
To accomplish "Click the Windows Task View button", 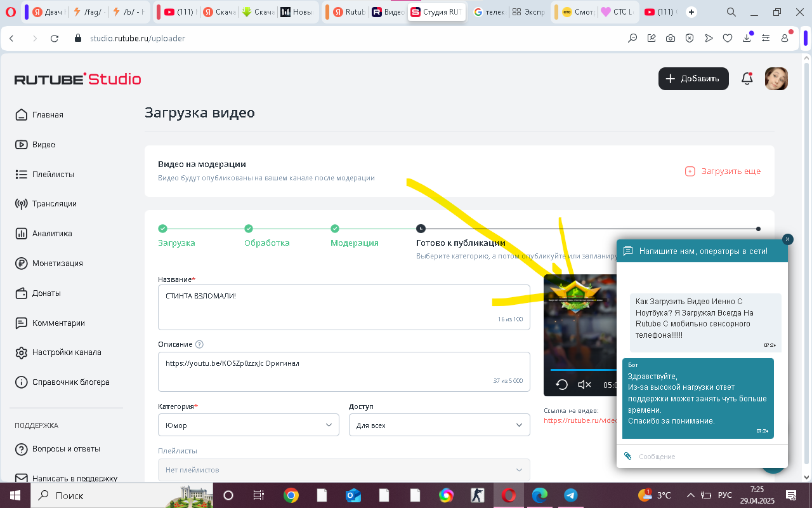I will click(258, 495).
